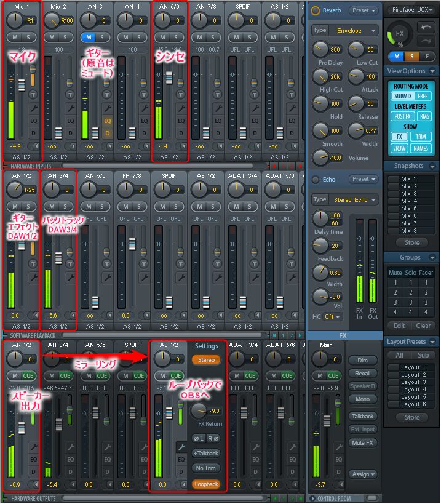Toggle the global blue M mute button

(x=397, y=57)
